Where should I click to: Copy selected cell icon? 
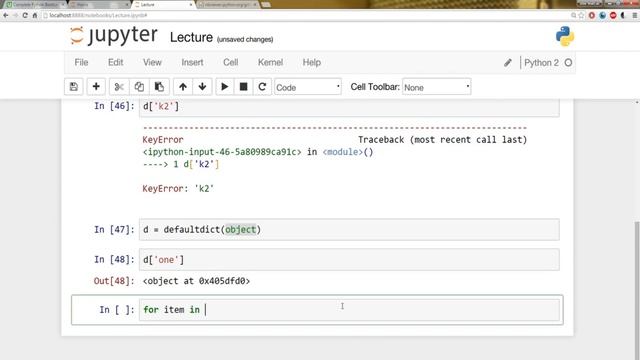click(x=139, y=87)
